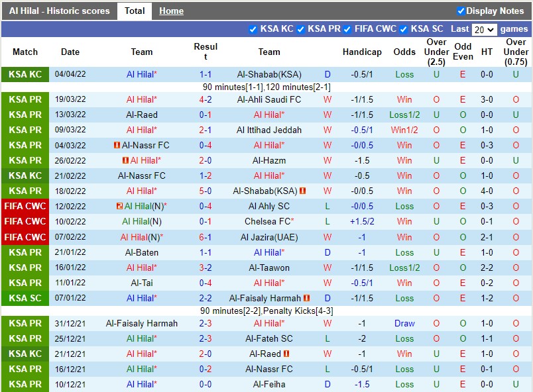Click the Al Jazira(UAE) link
Viewport: 533px width, 392px height.
(x=270, y=236)
